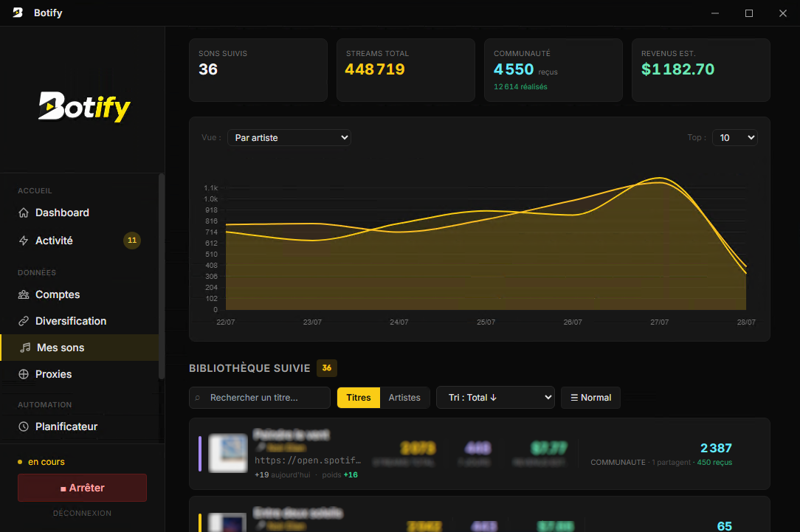Click the search magnifier icon
This screenshot has width=800, height=532.
click(198, 398)
